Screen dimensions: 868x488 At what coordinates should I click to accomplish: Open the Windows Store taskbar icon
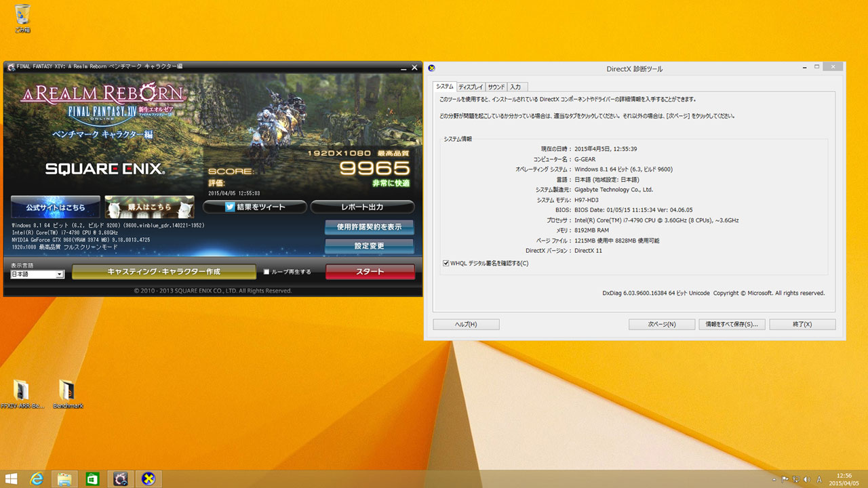coord(92,479)
